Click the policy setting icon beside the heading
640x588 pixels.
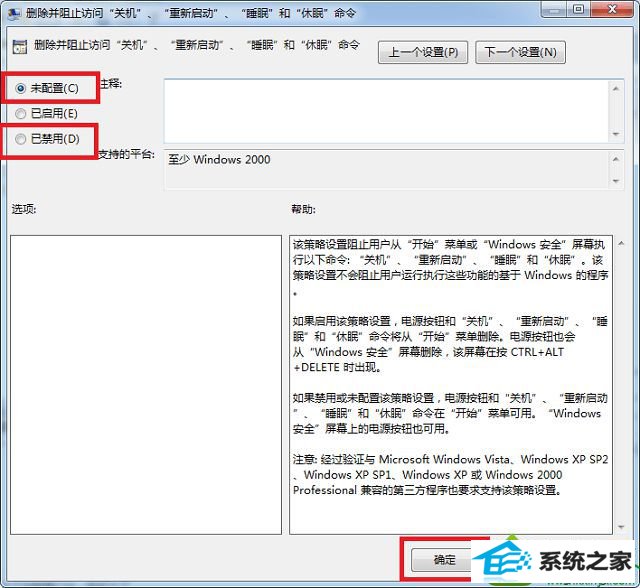pyautogui.click(x=20, y=47)
